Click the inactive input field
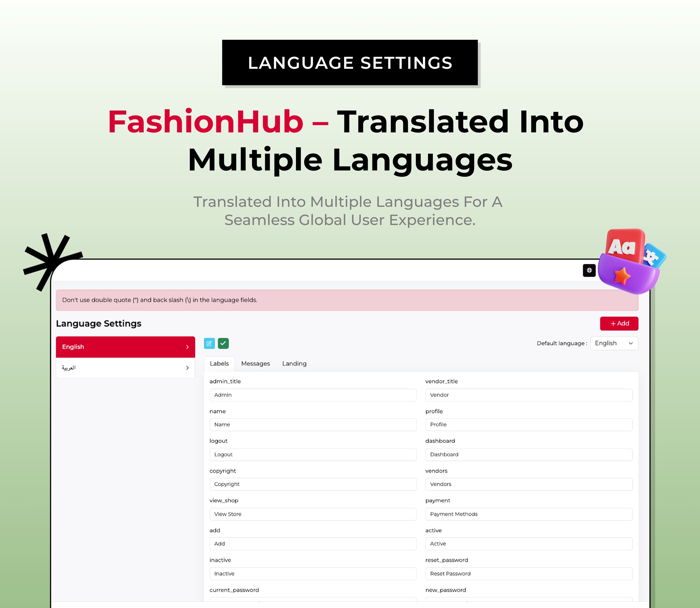This screenshot has height=608, width=700. pyautogui.click(x=313, y=573)
